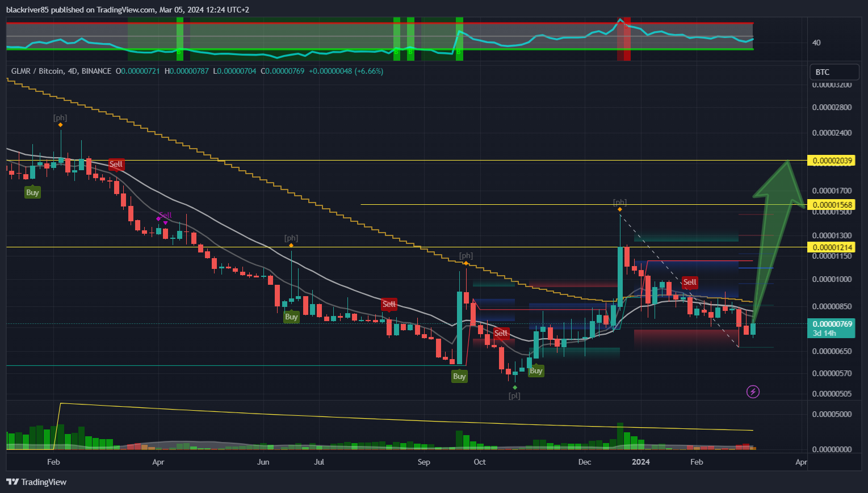Click the Sep label on time axis
The height and width of the screenshot is (493, 868).
coord(423,462)
